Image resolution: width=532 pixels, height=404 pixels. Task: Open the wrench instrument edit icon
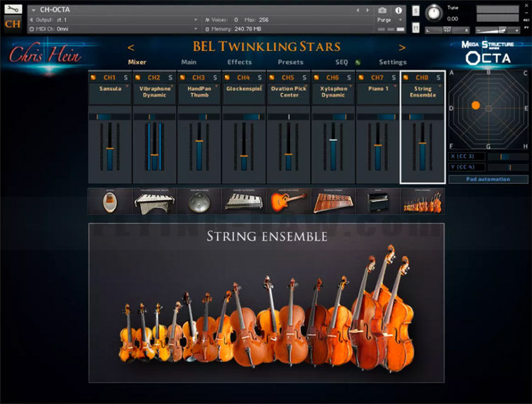pos(13,9)
